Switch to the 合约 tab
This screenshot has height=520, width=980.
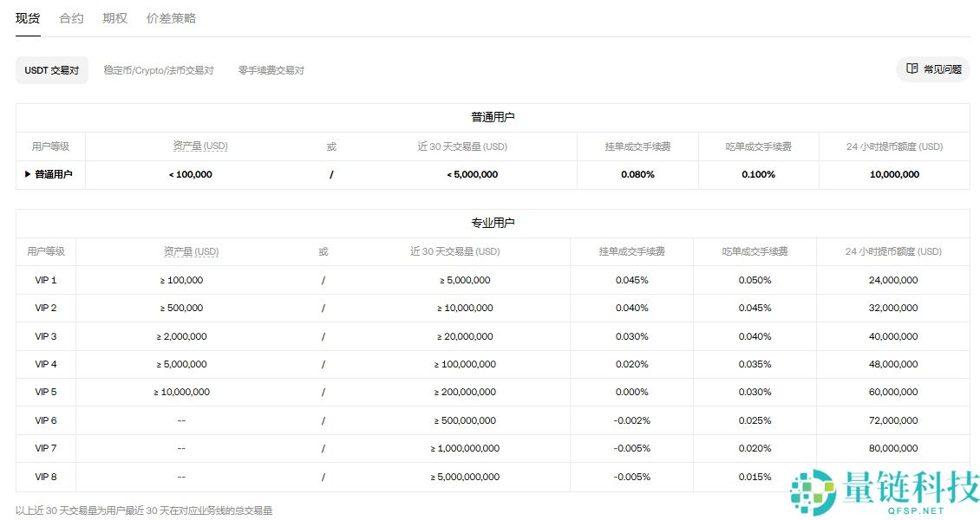[x=70, y=17]
